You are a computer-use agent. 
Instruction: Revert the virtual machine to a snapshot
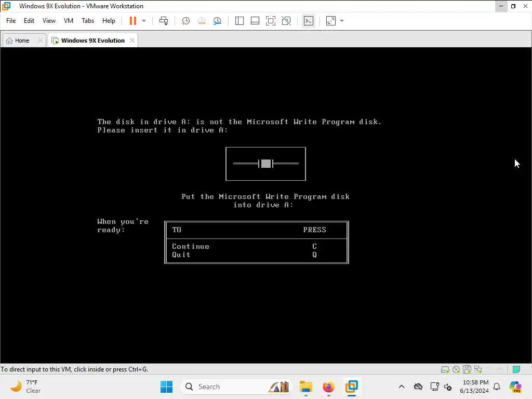pos(202,21)
